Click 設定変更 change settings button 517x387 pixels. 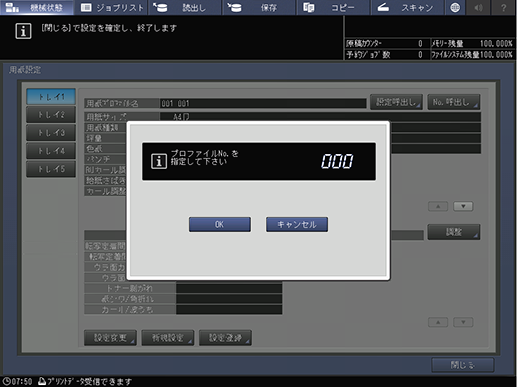(110, 338)
